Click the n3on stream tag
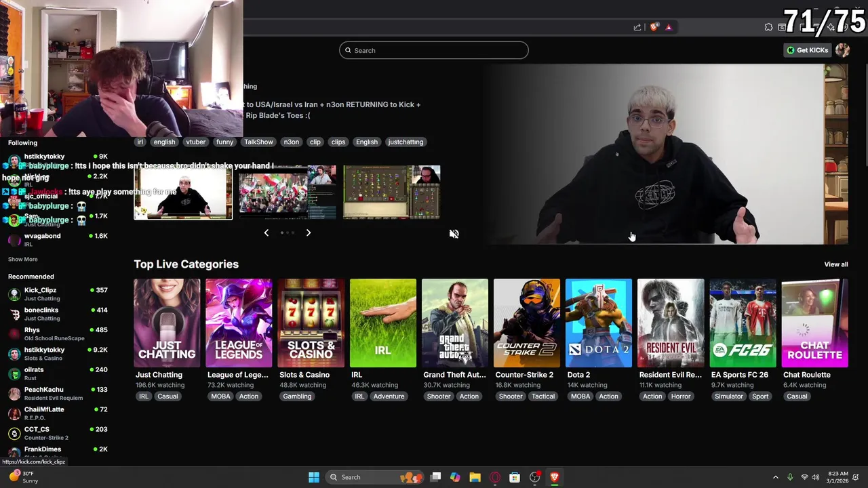The width and height of the screenshot is (868, 488). click(292, 142)
